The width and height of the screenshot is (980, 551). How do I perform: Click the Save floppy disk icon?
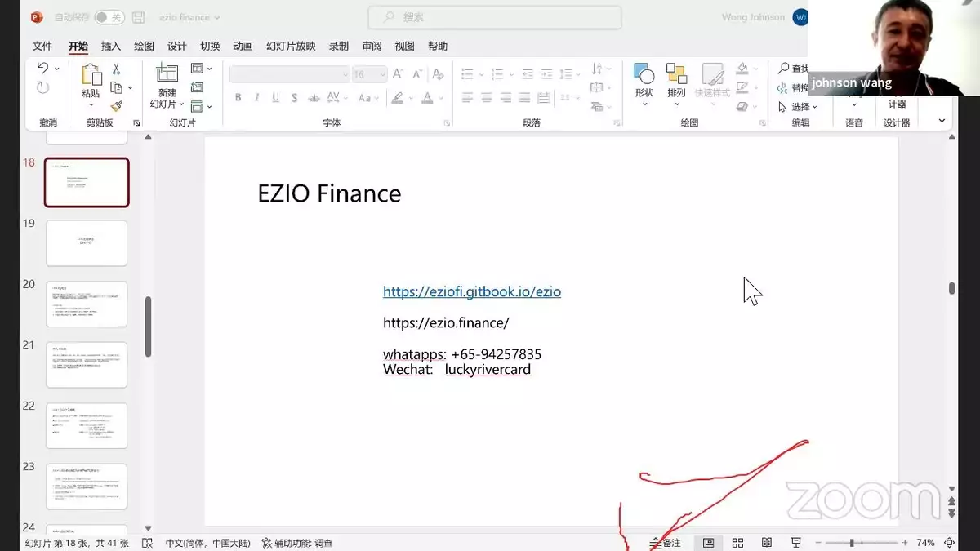point(138,17)
